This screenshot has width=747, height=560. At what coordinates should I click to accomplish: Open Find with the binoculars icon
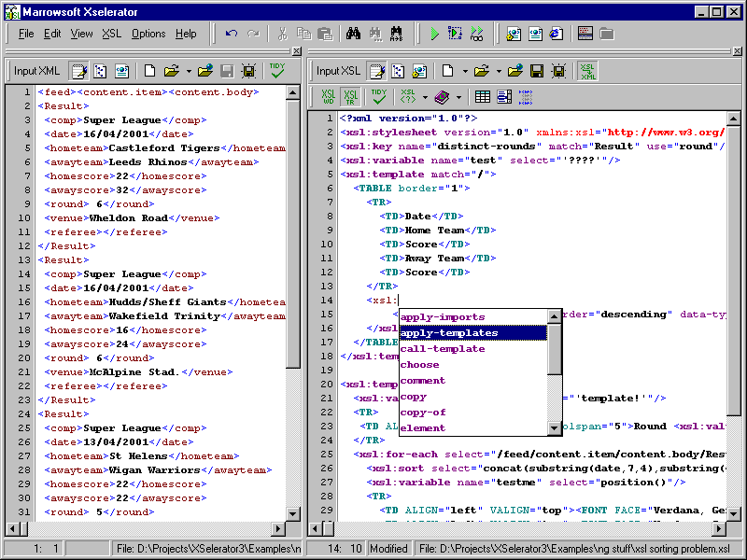354,34
